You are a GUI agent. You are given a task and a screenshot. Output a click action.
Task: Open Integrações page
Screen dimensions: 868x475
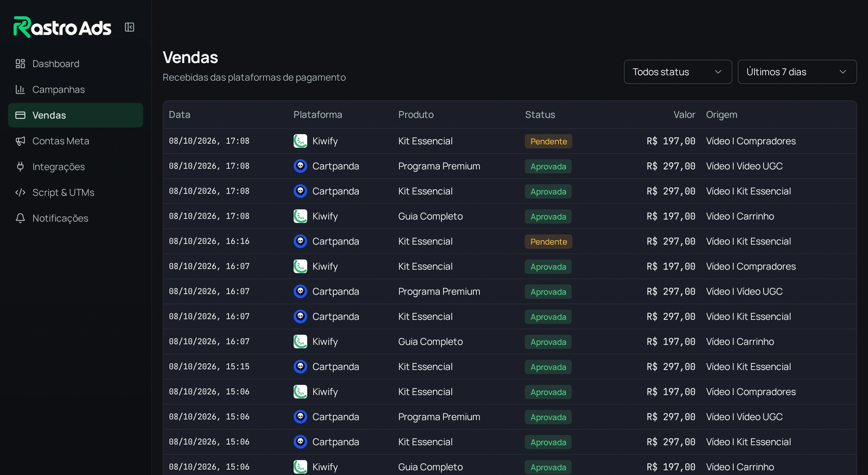pos(76,167)
